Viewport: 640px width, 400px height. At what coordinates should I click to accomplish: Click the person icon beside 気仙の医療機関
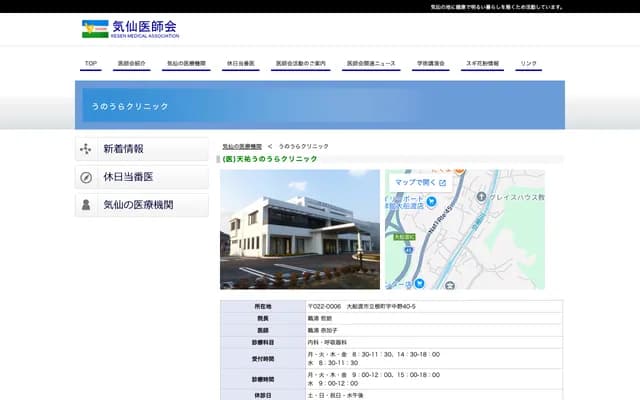pyautogui.click(x=86, y=205)
